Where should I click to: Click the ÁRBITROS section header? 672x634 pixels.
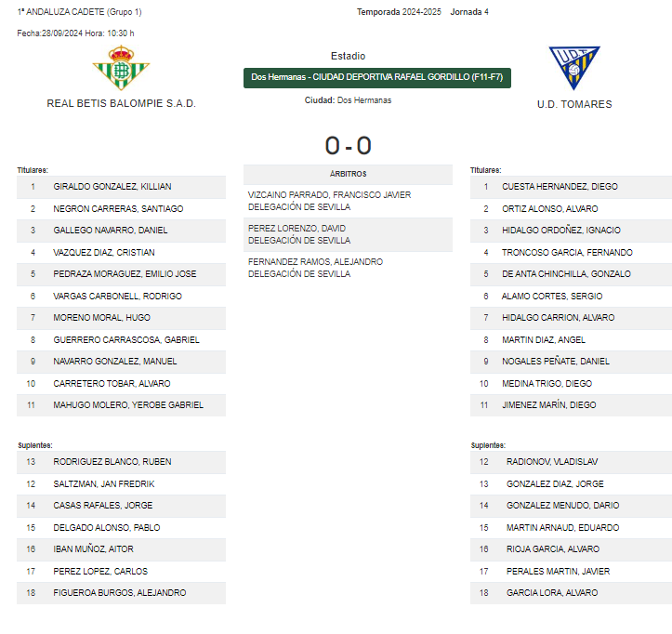[x=348, y=174]
